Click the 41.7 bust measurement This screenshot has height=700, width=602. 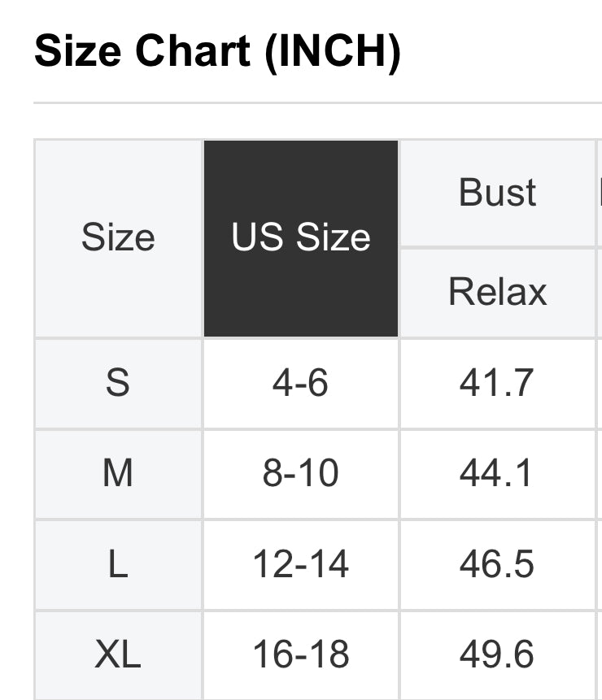click(497, 382)
